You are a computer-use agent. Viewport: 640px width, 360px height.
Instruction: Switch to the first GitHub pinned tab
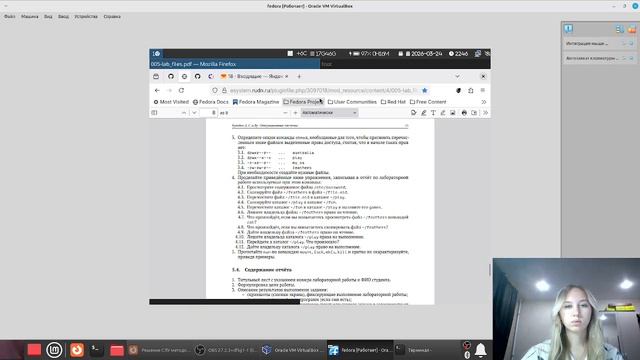171,76
